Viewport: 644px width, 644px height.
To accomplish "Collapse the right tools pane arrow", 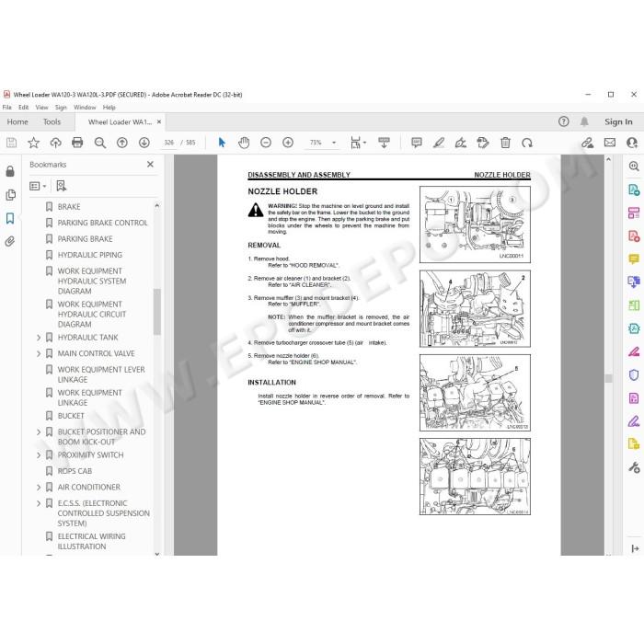I will pyautogui.click(x=635, y=548).
